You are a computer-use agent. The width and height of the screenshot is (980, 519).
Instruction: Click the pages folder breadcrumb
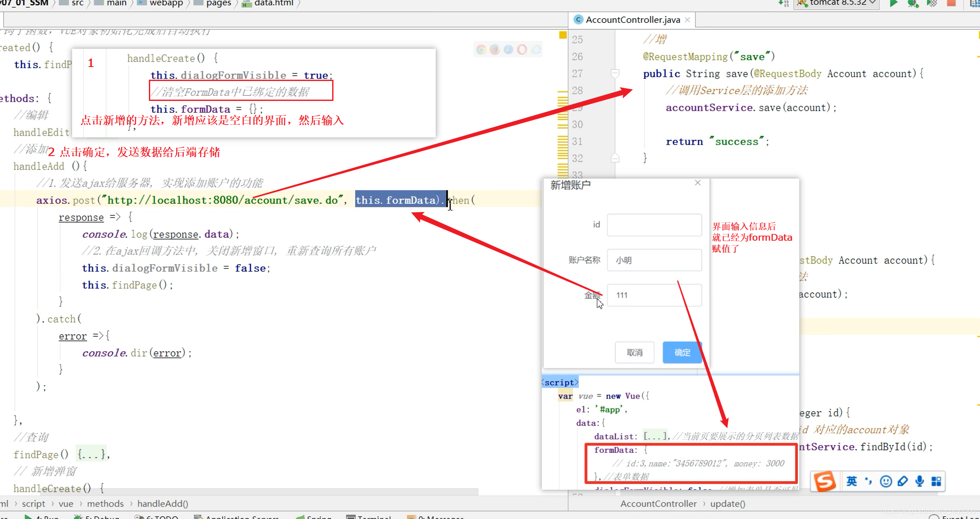point(213,3)
